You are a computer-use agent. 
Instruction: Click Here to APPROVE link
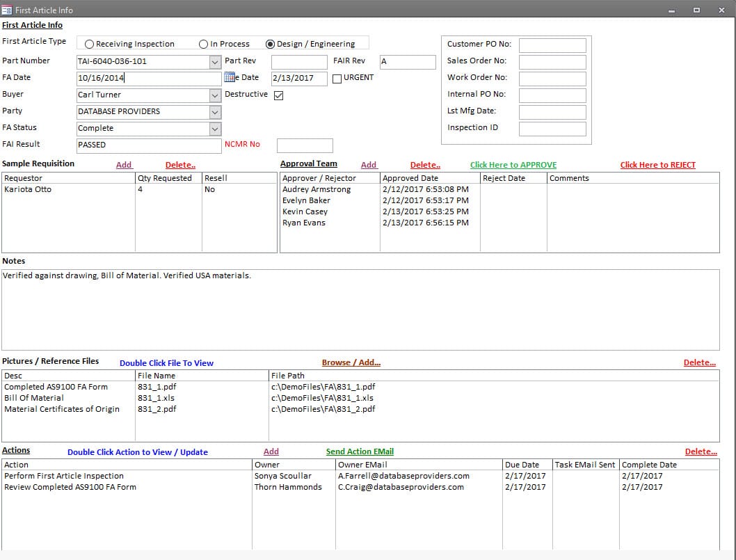[513, 165]
